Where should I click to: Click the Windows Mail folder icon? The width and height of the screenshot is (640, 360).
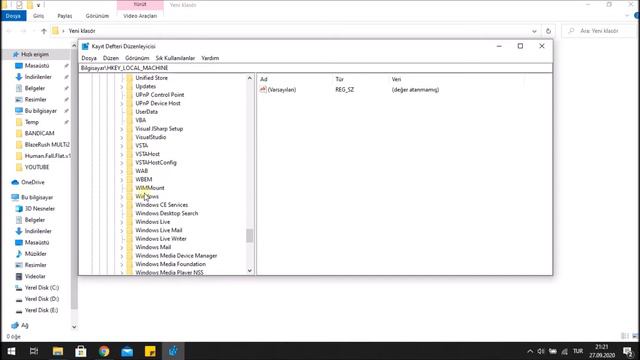pos(130,247)
